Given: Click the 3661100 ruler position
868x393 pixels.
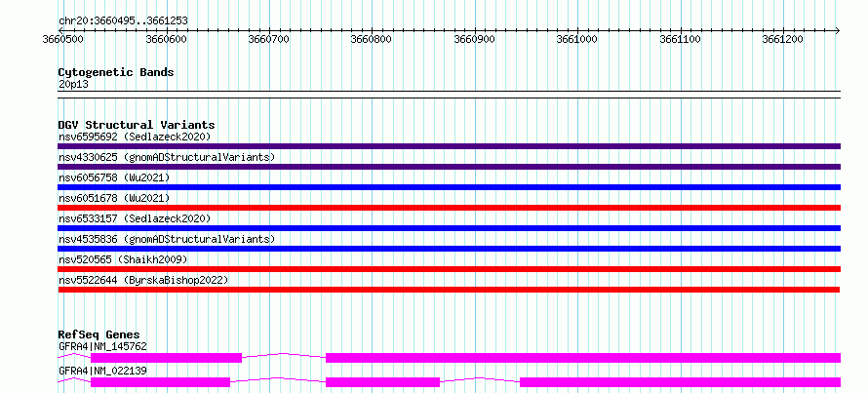Looking at the screenshot, I should tap(681, 39).
